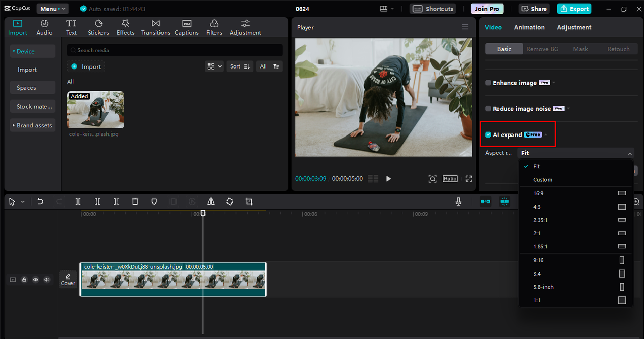Open the Adjustment tab in top toolbar
644x339 pixels.
point(245,27)
